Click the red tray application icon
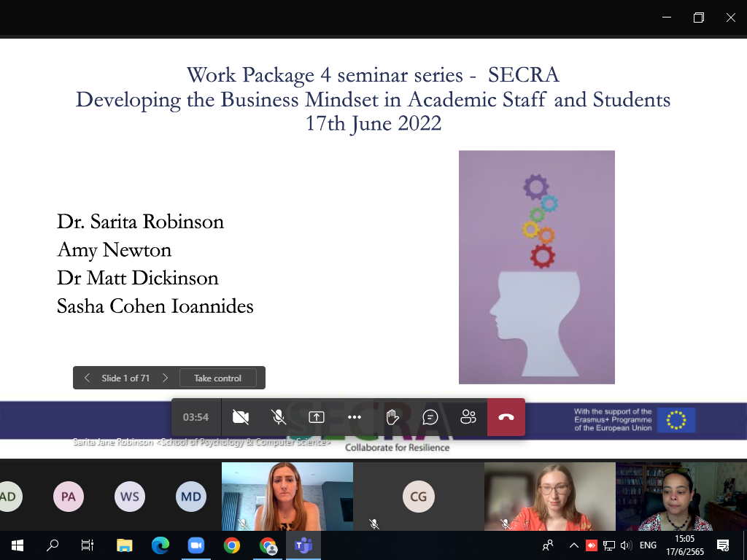The width and height of the screenshot is (747, 560). (x=591, y=545)
